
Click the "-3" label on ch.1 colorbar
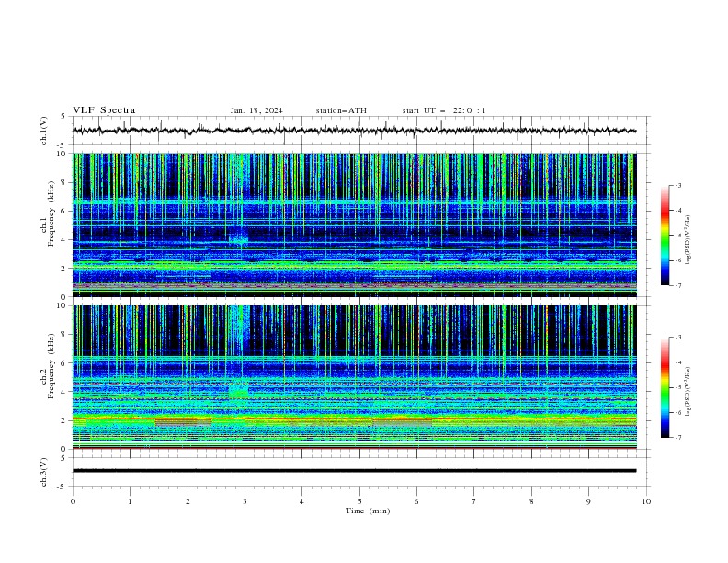(677, 185)
